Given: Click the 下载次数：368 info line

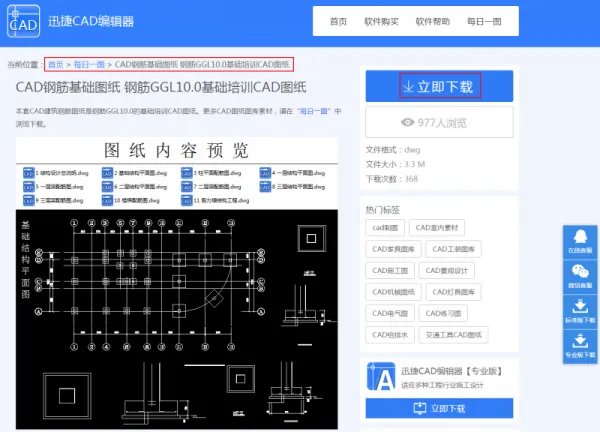Looking at the screenshot, I should [x=392, y=179].
